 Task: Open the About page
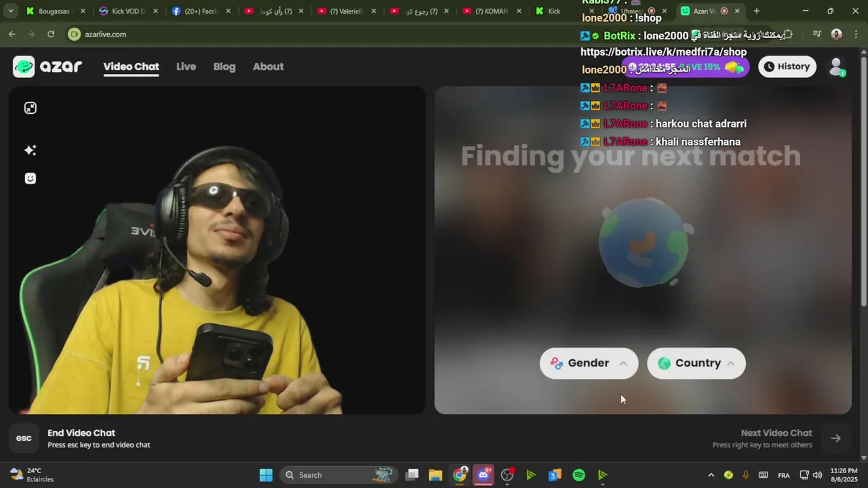(268, 66)
